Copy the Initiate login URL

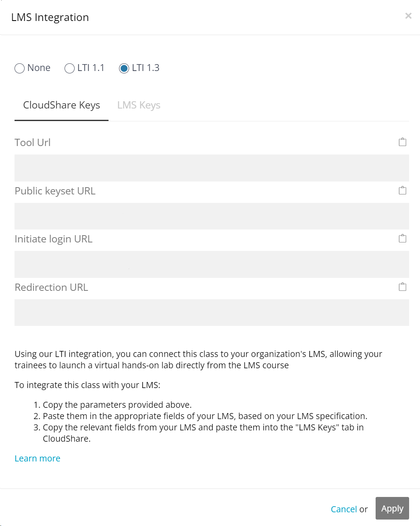click(x=402, y=238)
